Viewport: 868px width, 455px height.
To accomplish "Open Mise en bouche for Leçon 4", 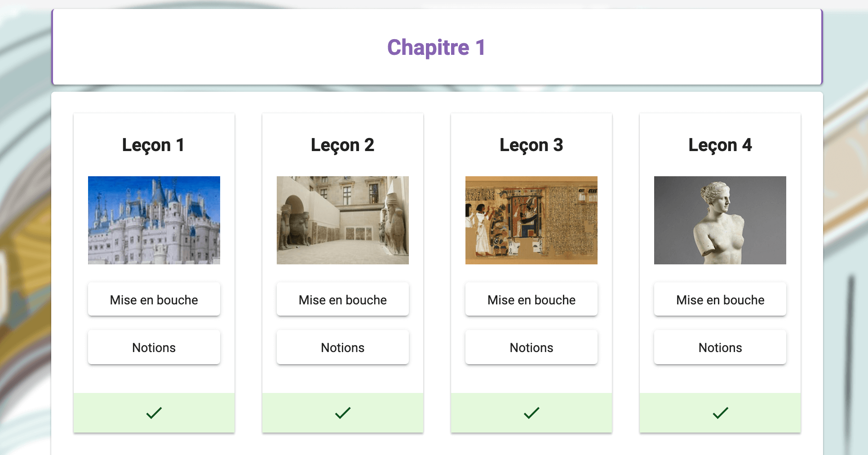I will pos(720,299).
